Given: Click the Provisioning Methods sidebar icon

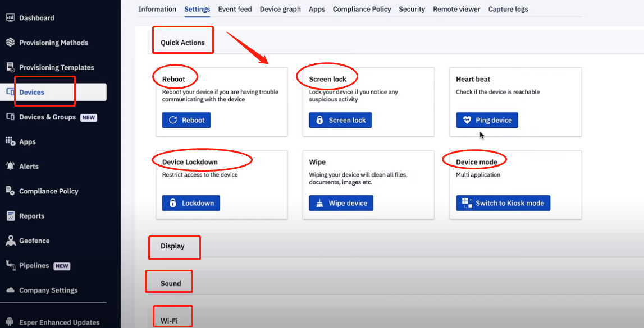Looking at the screenshot, I should [x=10, y=43].
